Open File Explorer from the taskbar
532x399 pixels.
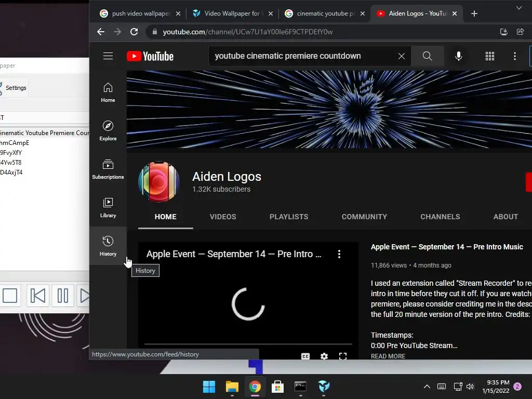[x=232, y=387]
